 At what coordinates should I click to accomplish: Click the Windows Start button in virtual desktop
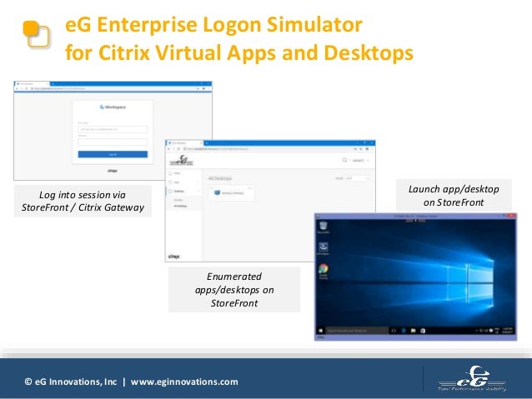pyautogui.click(x=321, y=330)
